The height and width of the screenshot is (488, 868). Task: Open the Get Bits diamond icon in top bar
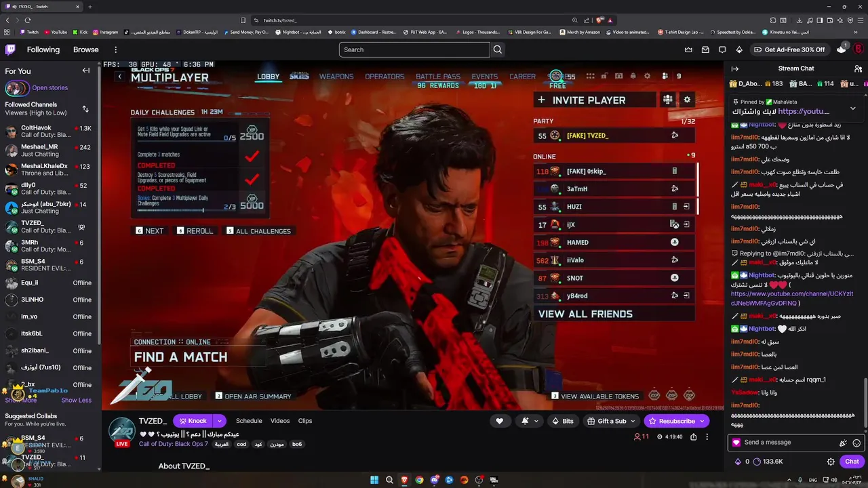click(x=739, y=49)
